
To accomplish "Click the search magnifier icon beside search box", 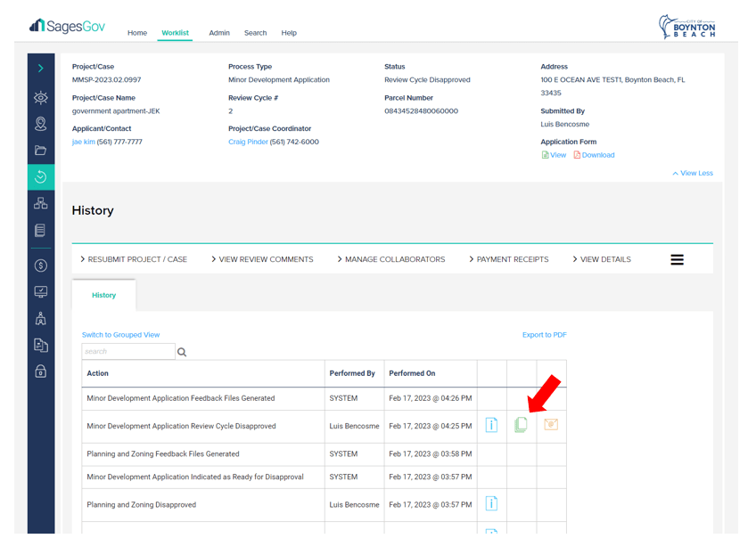I will point(182,352).
